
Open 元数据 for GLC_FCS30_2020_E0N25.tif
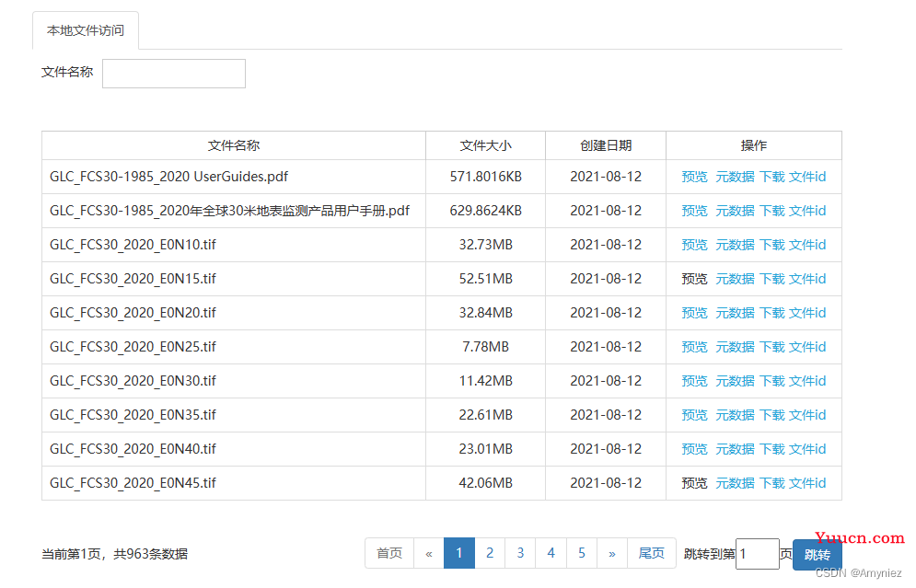coord(735,347)
